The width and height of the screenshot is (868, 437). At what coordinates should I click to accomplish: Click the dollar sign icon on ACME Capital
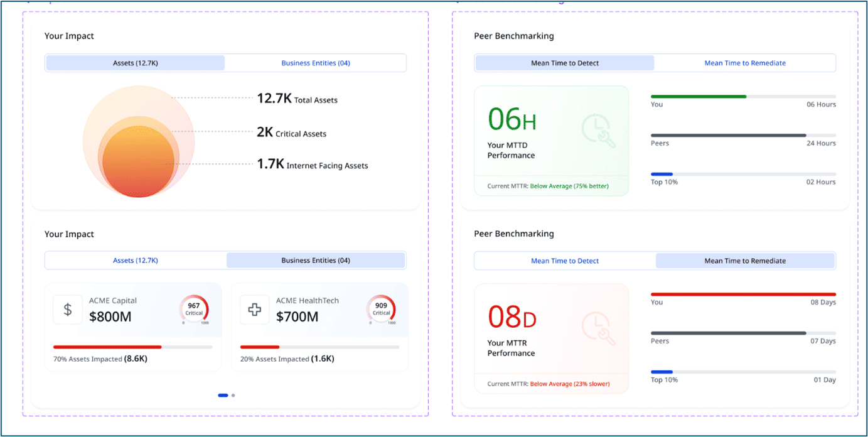pyautogui.click(x=68, y=310)
